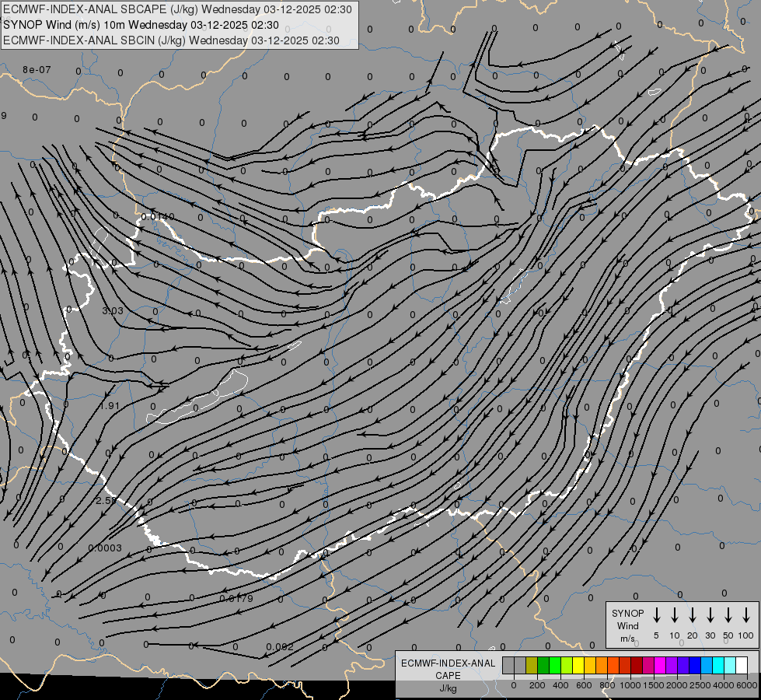The width and height of the screenshot is (761, 700).
Task: Pick the pure yellow CAPE legend swatch
Action: click(x=578, y=665)
